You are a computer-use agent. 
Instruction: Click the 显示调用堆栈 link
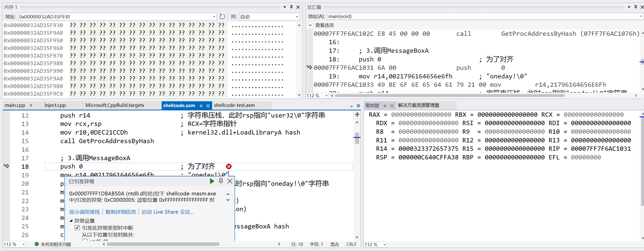84,212
